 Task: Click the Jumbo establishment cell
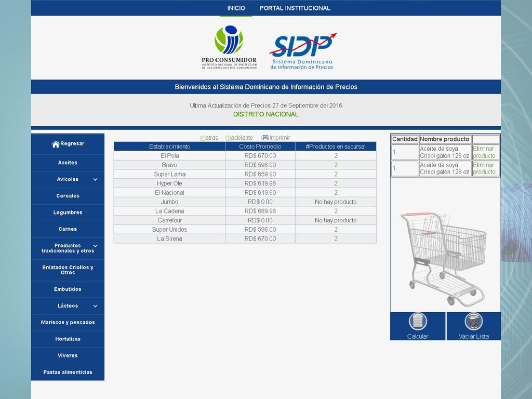coord(170,202)
